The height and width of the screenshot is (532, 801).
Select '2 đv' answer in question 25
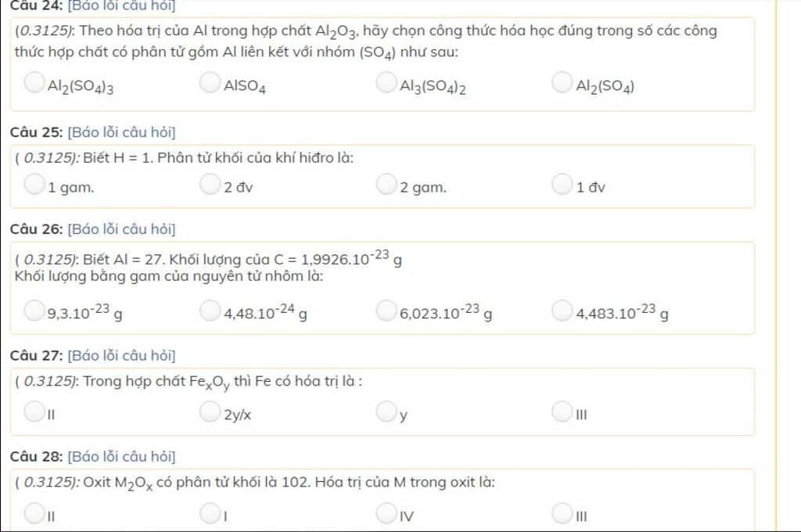210,185
